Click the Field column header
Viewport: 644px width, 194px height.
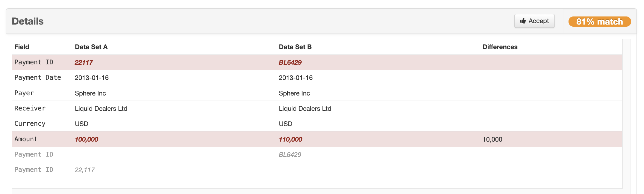[22, 47]
